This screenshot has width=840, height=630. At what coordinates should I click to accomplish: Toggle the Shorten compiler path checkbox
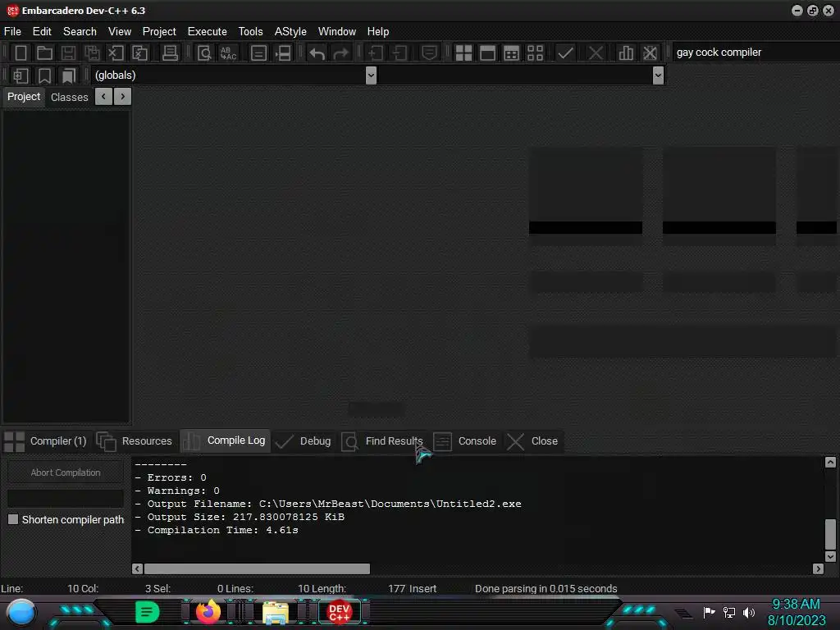pos(13,519)
